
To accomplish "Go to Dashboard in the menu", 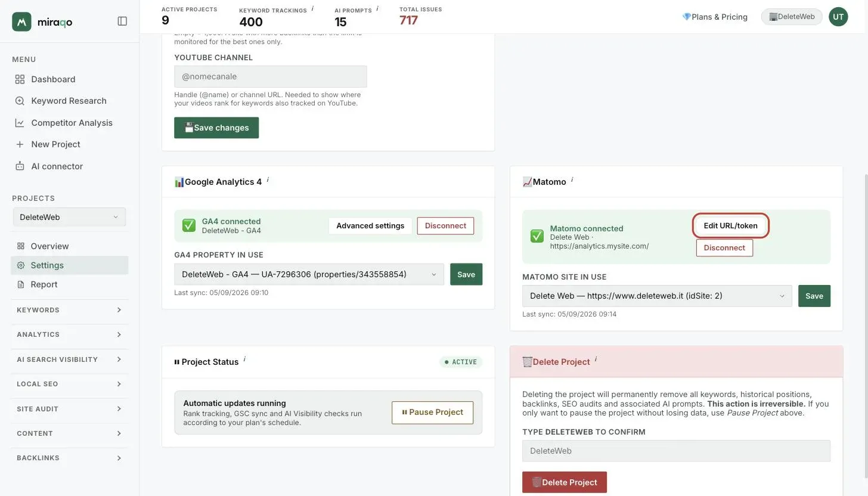I will pyautogui.click(x=53, y=79).
